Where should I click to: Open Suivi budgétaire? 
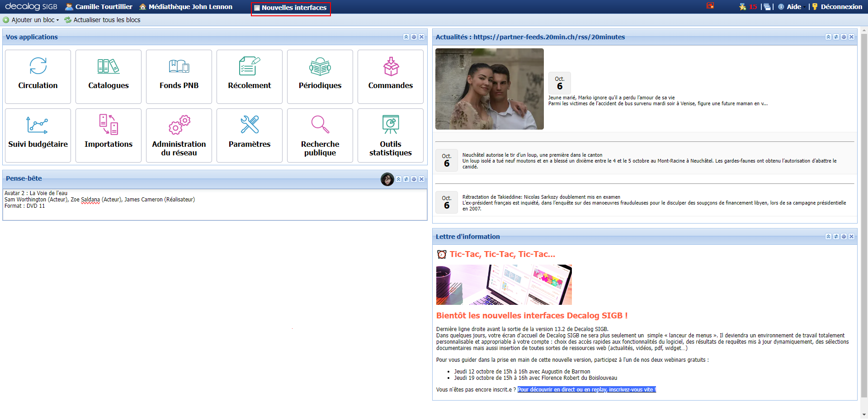38,135
